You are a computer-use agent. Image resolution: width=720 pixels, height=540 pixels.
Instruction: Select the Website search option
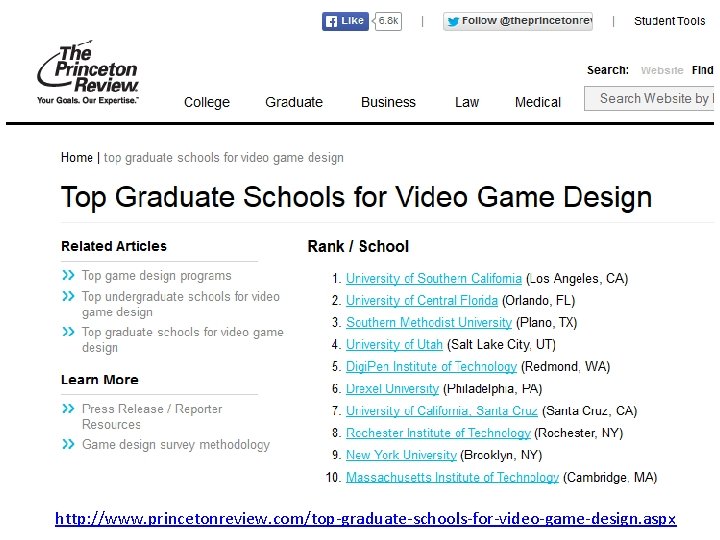pos(662,70)
